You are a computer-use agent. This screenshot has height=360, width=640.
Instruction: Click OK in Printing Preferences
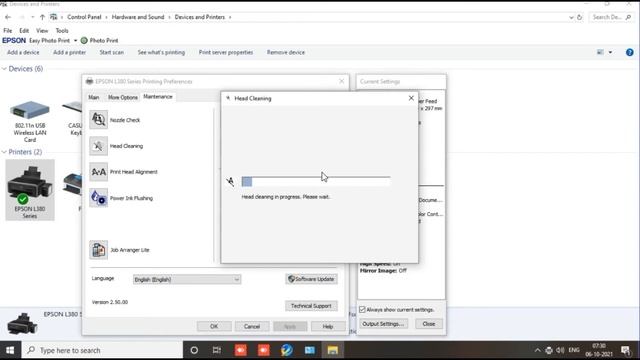coord(214,326)
